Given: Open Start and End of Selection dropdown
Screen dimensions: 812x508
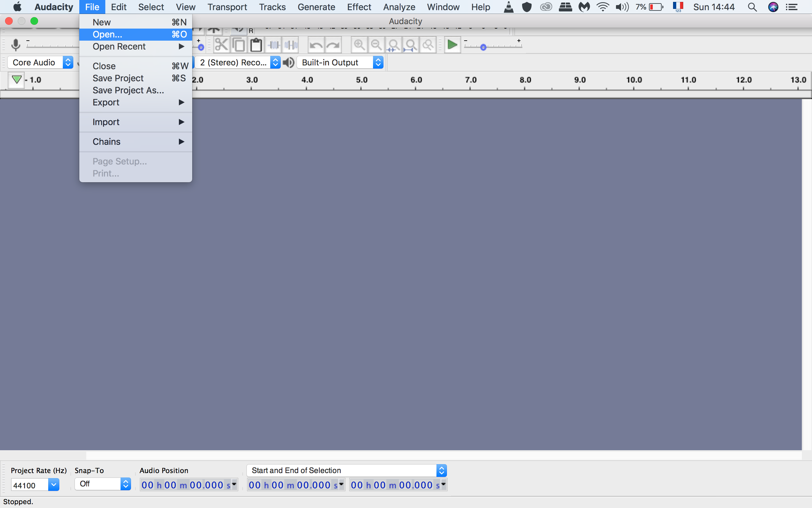Looking at the screenshot, I should 347,470.
